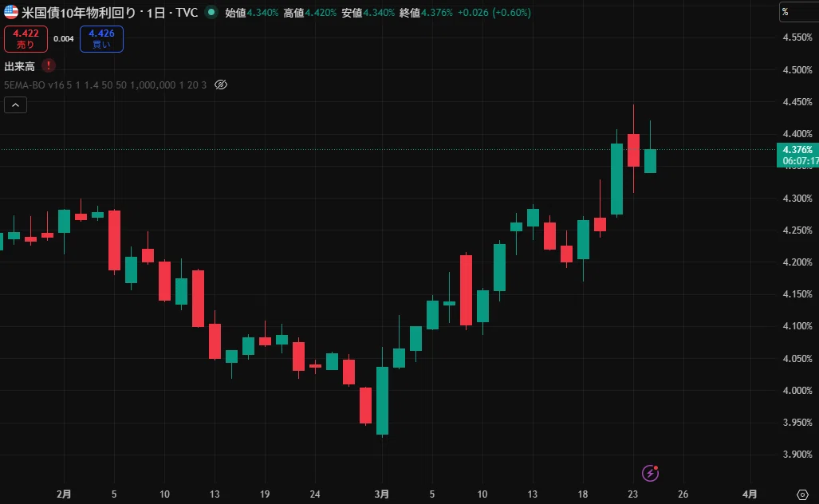Click the 26 date axis label
The width and height of the screenshot is (819, 504).
tap(683, 494)
